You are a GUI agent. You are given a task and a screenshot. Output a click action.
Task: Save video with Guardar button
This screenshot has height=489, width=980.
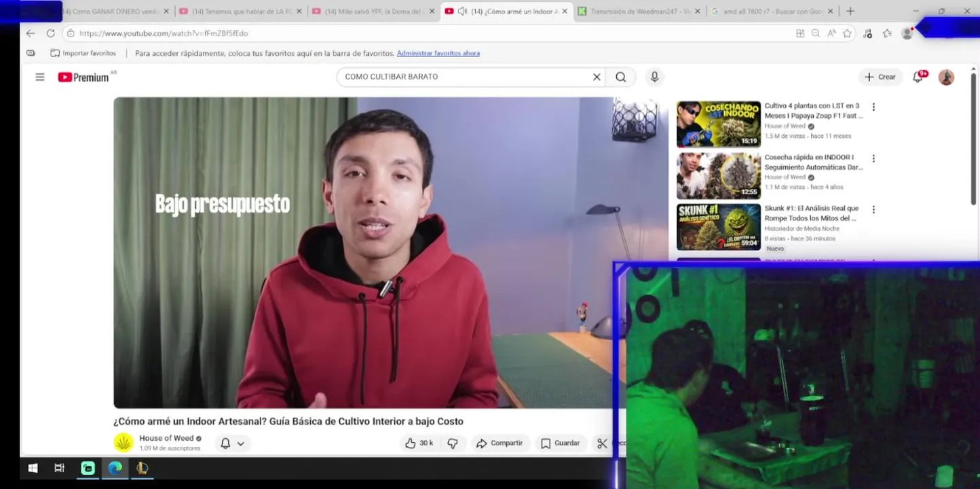561,443
